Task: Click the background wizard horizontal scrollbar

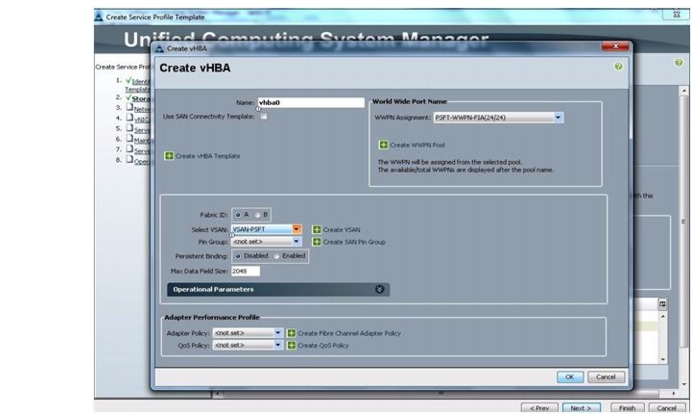Action: [441, 393]
